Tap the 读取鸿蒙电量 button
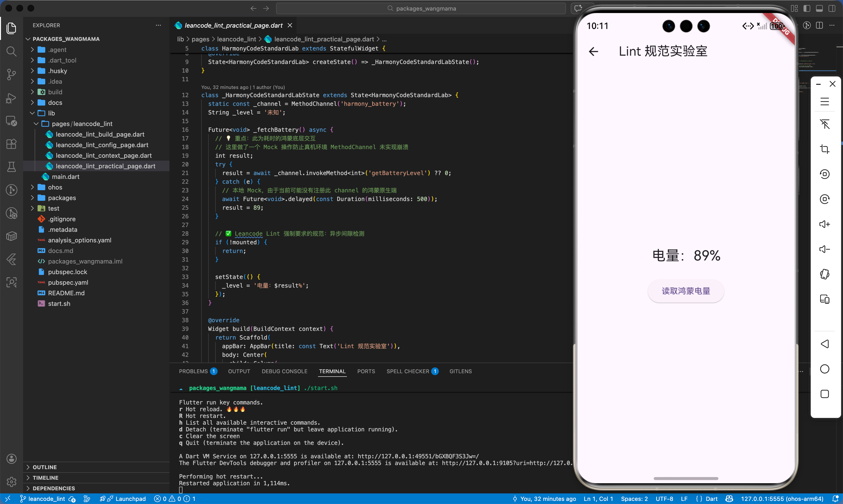 click(686, 291)
